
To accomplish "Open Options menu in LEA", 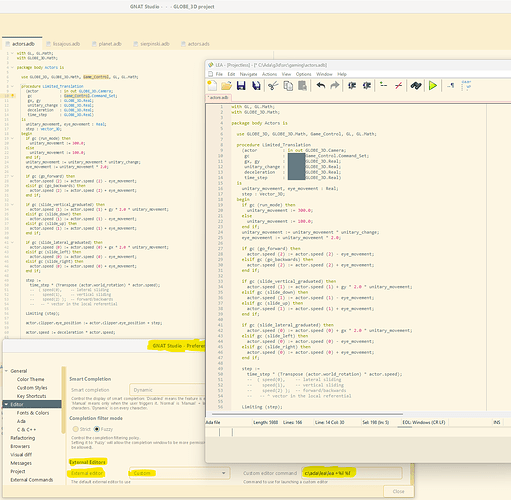I will 303,74.
